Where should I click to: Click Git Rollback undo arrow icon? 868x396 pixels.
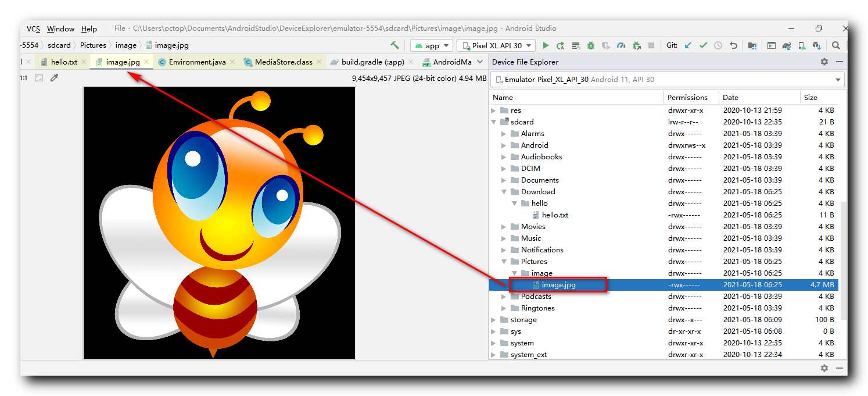click(733, 45)
